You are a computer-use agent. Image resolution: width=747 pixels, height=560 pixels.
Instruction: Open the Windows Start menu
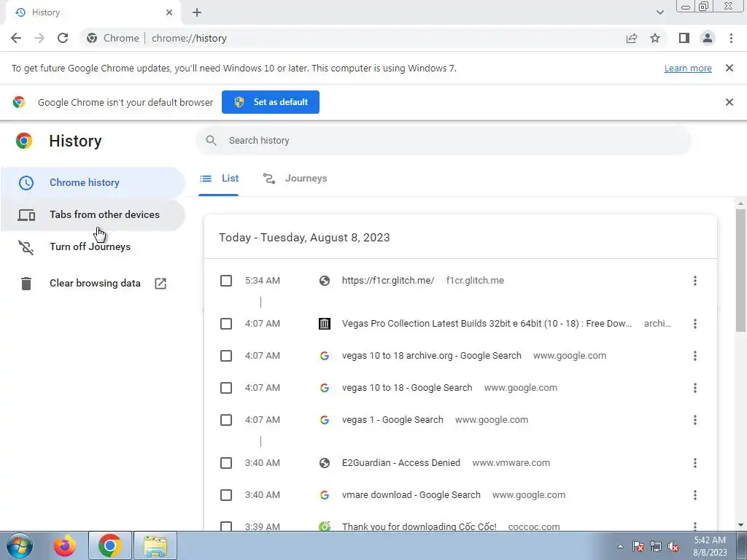[x=20, y=545]
